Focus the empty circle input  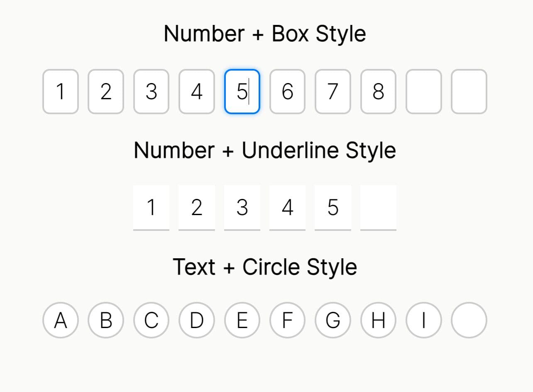pyautogui.click(x=469, y=320)
